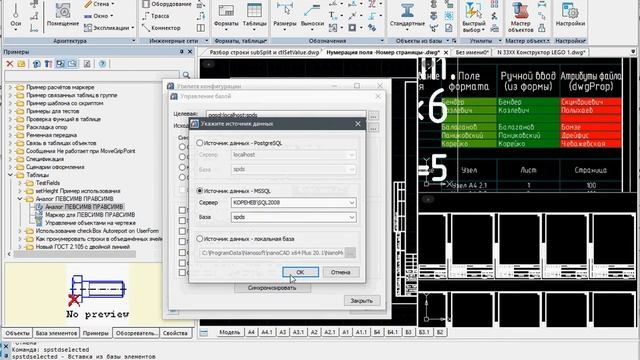
Task: Open the Форматы formats tool
Action: click(x=226, y=16)
